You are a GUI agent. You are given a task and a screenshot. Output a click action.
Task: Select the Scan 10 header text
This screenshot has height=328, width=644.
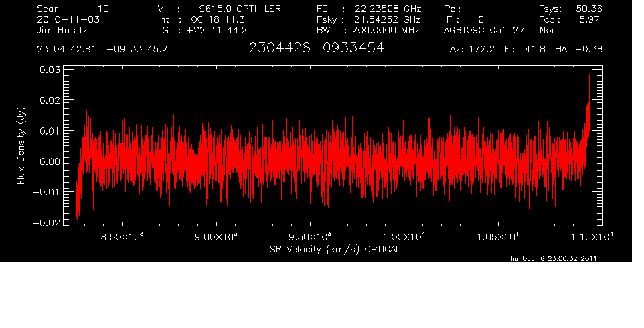click(x=73, y=9)
